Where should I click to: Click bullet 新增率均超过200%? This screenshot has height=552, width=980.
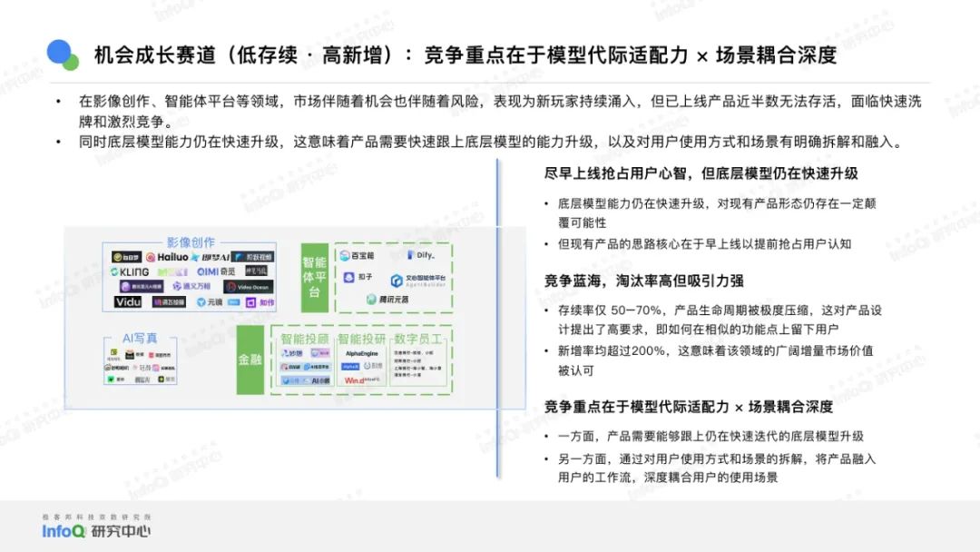pos(715,360)
